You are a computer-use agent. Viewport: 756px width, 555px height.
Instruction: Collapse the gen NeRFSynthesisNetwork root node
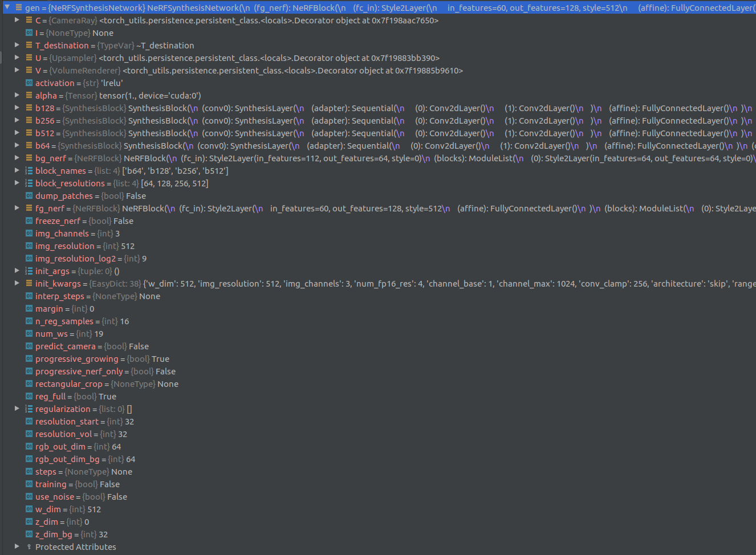coord(7,7)
